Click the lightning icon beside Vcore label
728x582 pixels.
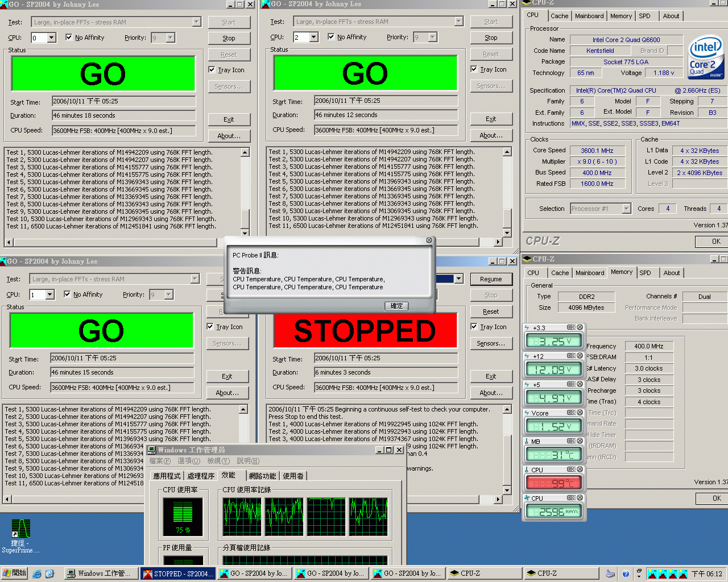pos(527,413)
